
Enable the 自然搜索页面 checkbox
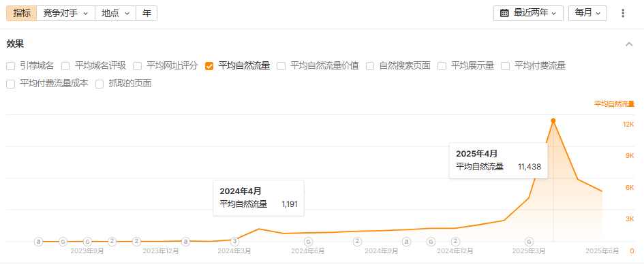[x=370, y=65]
